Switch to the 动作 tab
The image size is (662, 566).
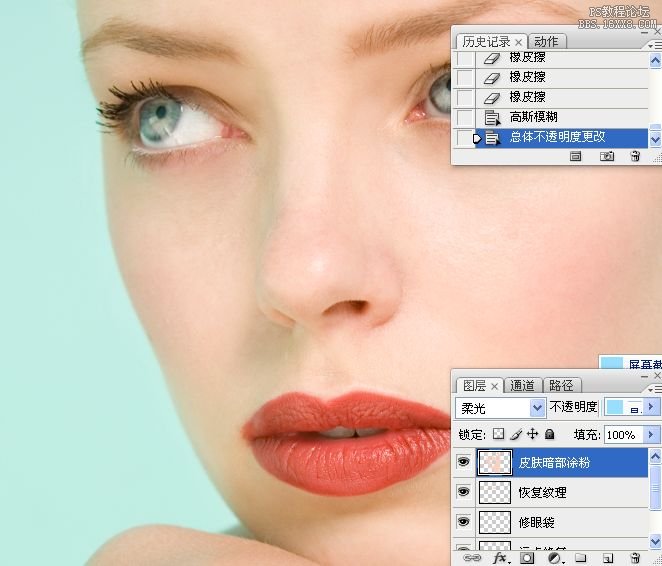click(x=546, y=42)
